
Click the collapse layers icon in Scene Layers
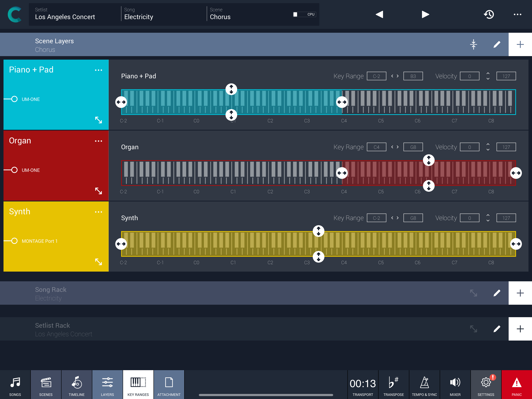pyautogui.click(x=473, y=45)
